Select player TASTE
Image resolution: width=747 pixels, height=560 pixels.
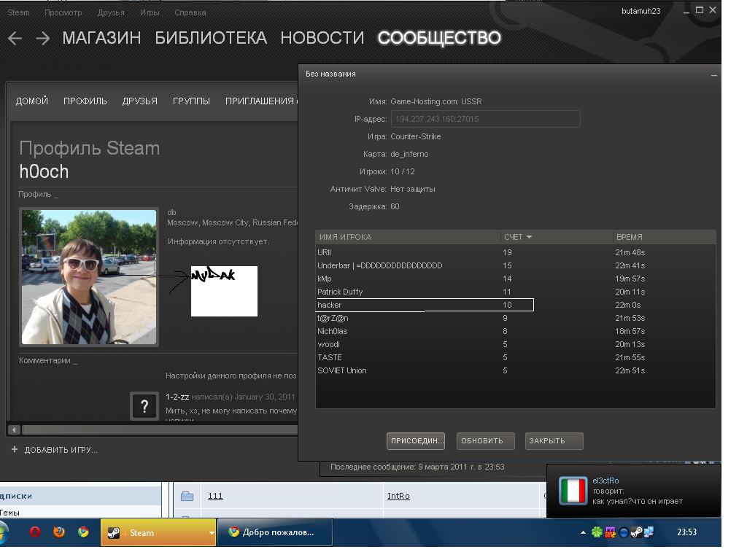(516, 357)
